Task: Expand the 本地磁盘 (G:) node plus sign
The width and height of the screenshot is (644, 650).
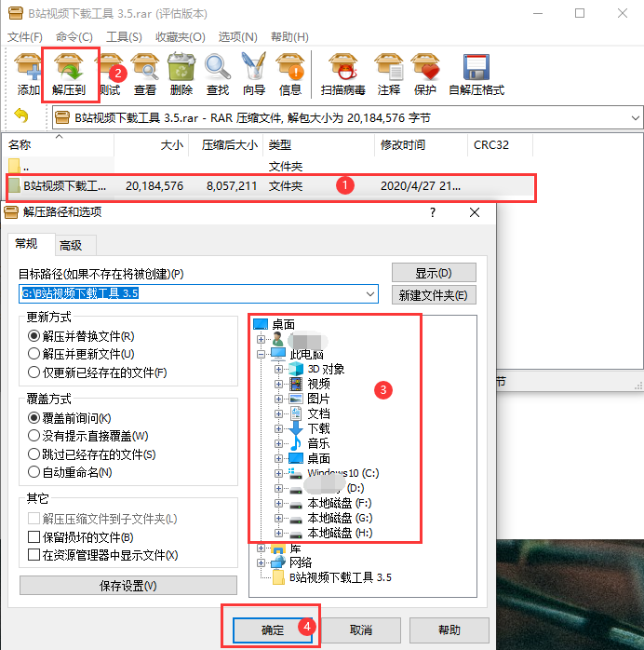Action: coord(278,519)
